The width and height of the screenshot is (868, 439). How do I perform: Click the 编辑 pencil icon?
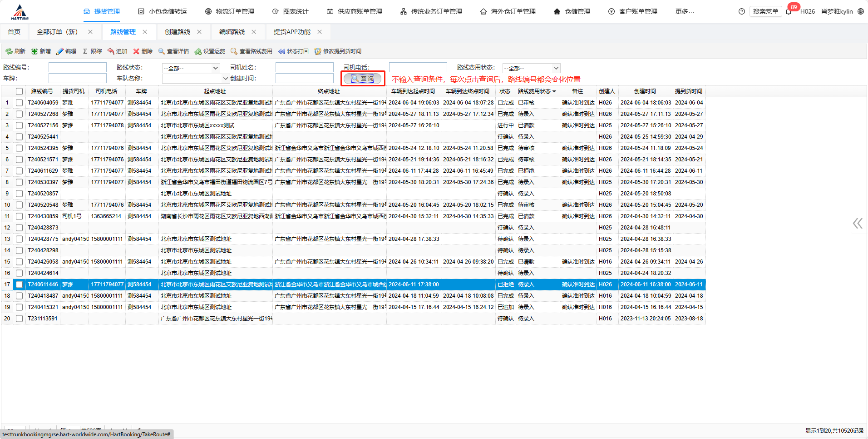pos(59,51)
